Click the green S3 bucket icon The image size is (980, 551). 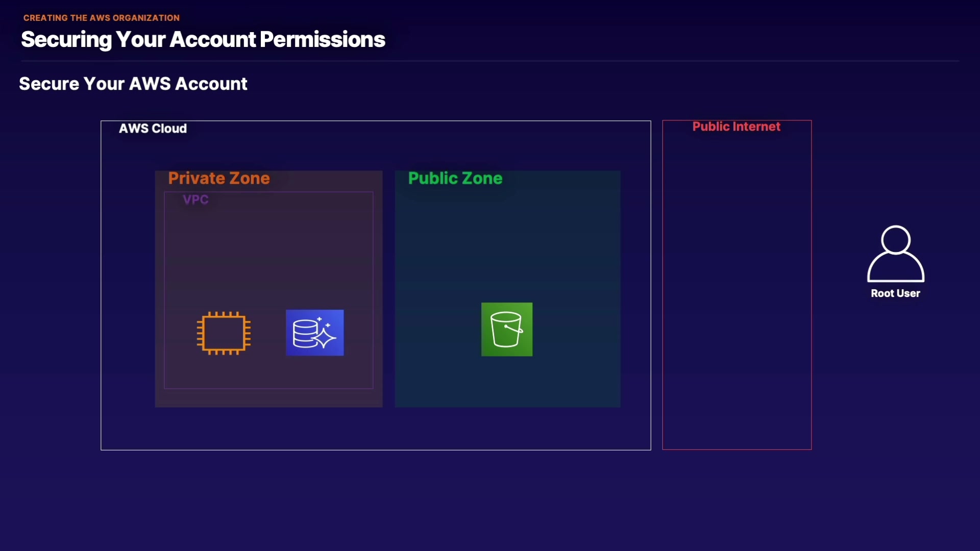pos(506,330)
